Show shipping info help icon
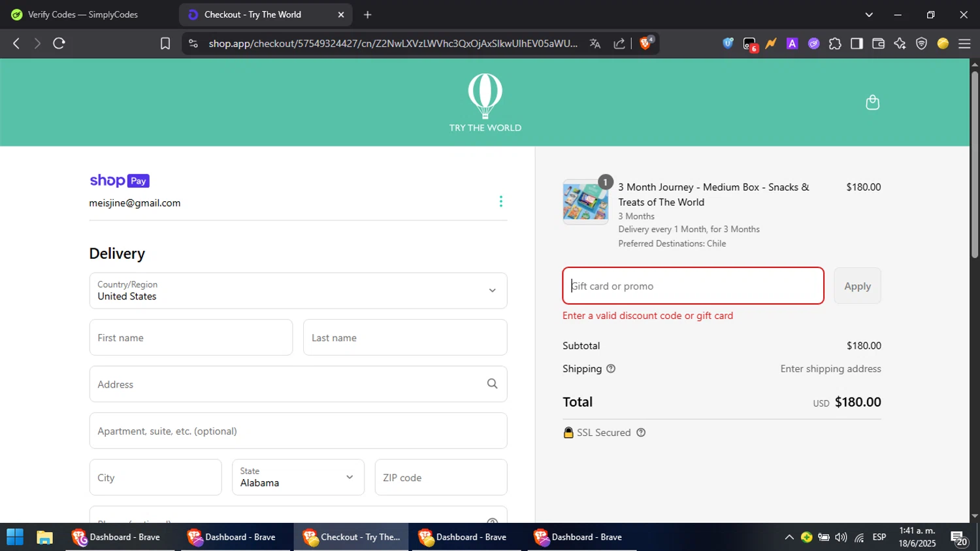This screenshot has width=980, height=551. 611,369
